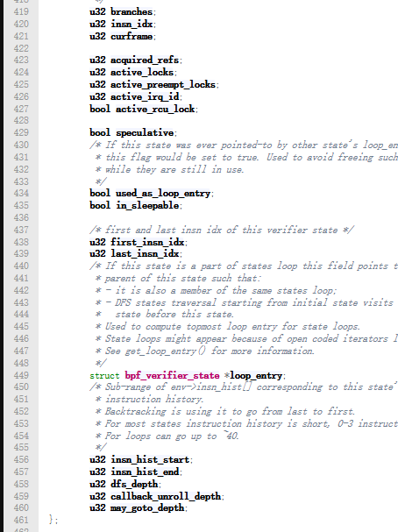The width and height of the screenshot is (398, 532).
Task: Click the speculative bool member
Action: tap(145, 132)
